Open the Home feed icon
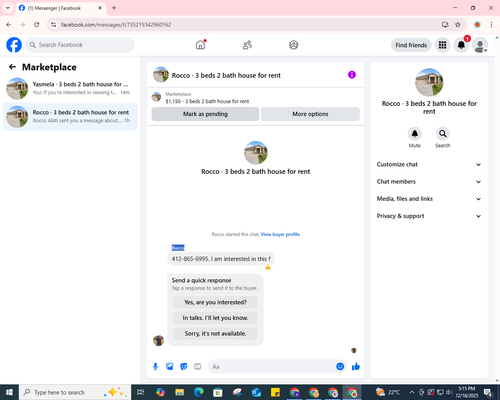This screenshot has height=400, width=500. coord(200,45)
